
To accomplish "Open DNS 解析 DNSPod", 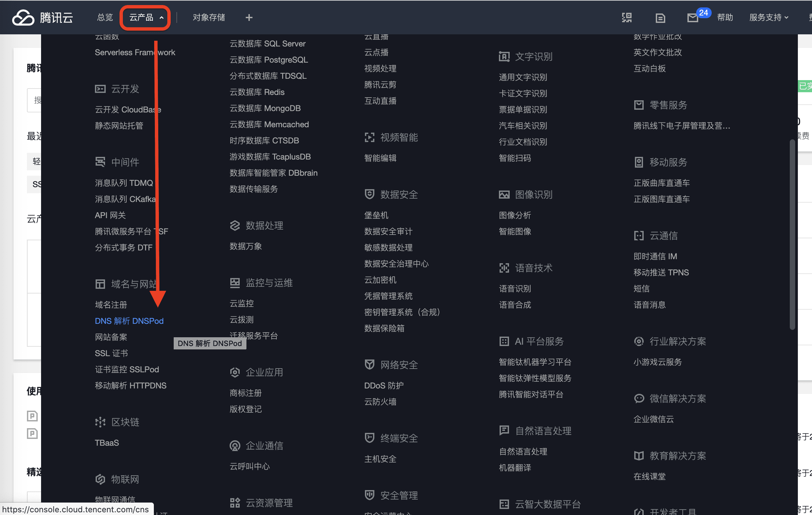I will [129, 321].
